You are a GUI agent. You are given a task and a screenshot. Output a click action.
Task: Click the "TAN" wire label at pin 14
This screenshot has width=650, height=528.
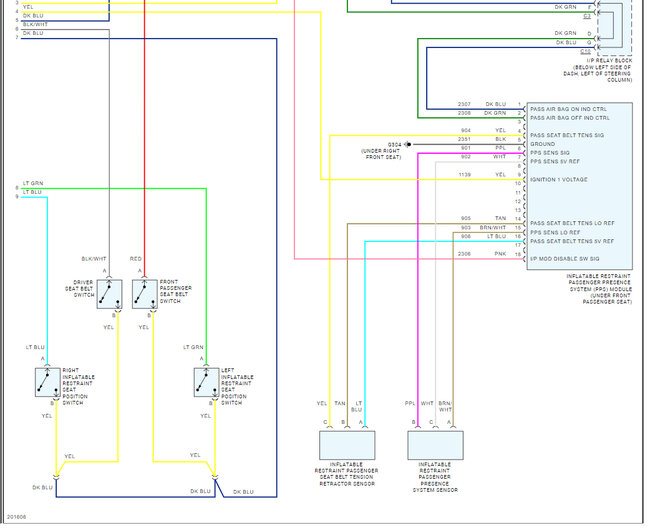[500, 218]
